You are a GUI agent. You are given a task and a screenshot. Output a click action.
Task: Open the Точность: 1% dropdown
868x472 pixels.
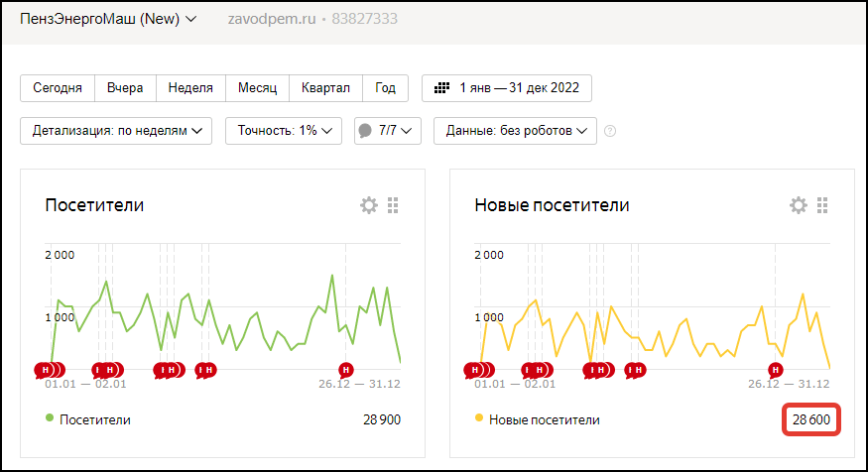pyautogui.click(x=284, y=131)
